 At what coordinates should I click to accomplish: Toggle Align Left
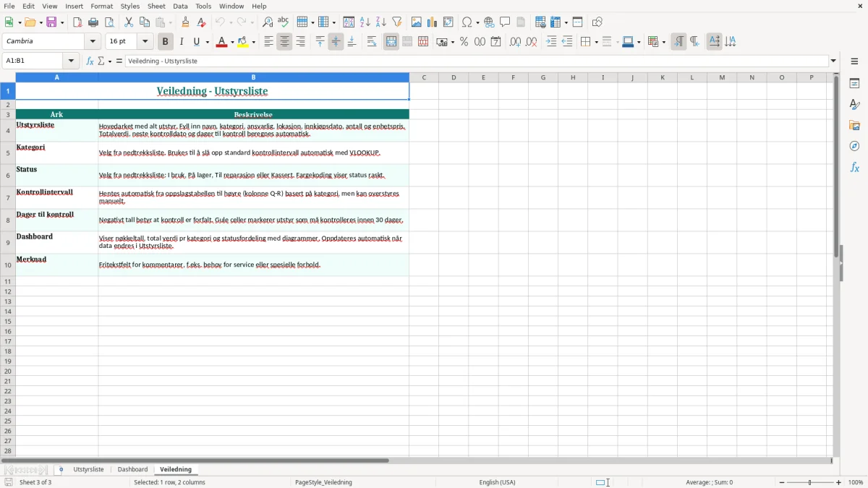(x=268, y=42)
